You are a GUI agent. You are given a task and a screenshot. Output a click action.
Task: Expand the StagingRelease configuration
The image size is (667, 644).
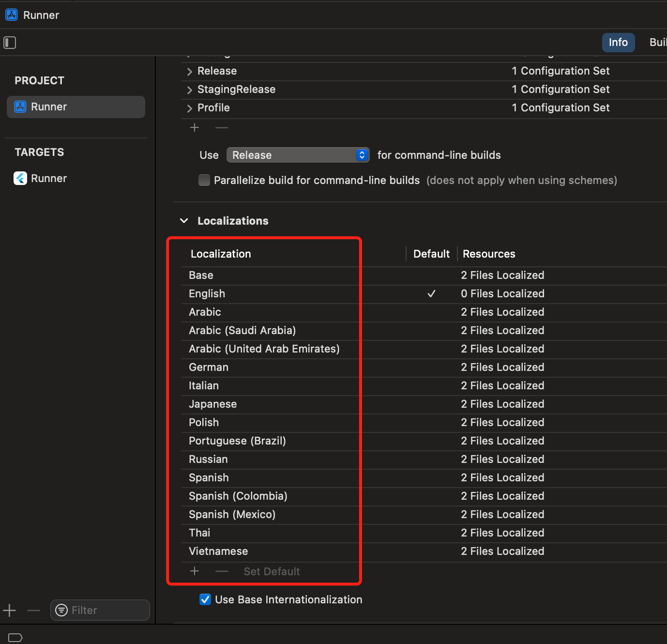click(x=190, y=90)
